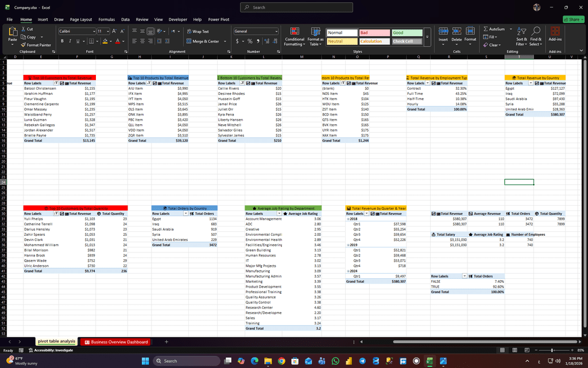588x368 pixels.
Task: Toggle Wrap Text for cells
Action: pos(198,32)
